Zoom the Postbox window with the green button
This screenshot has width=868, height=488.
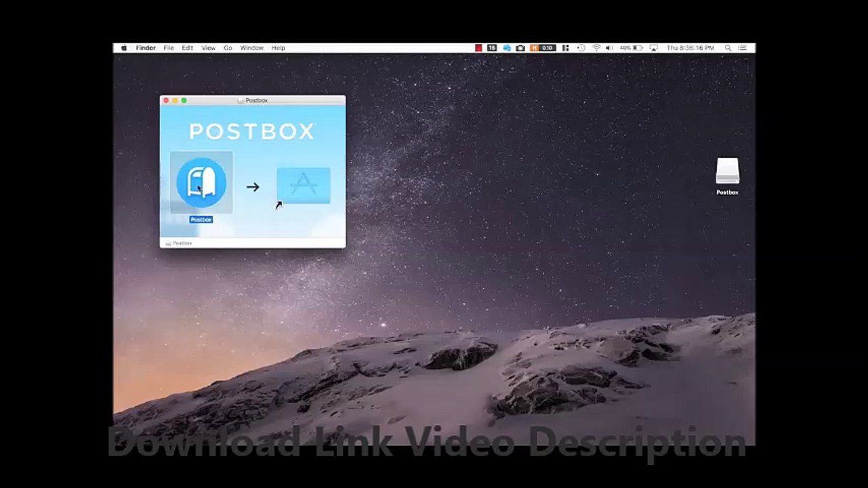pyautogui.click(x=184, y=100)
